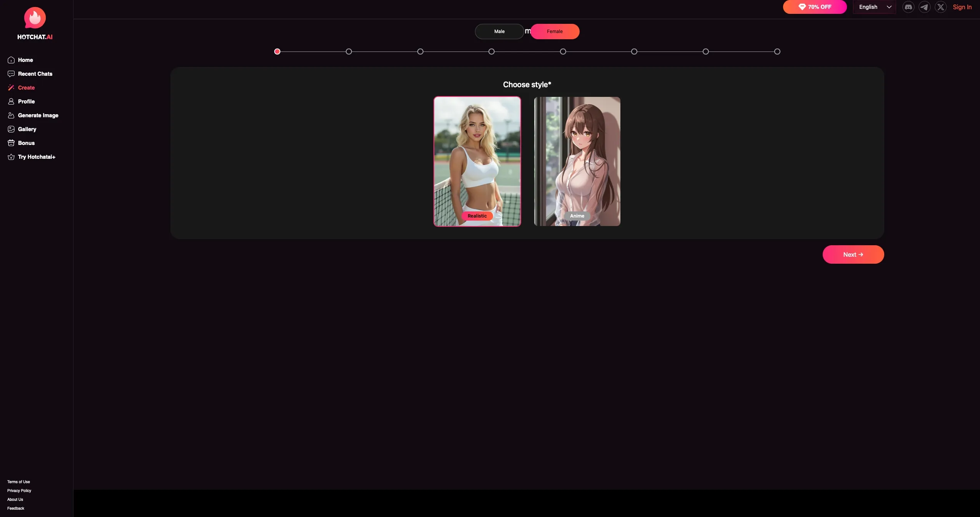Click the Recent Chats speech bubble icon

(11, 74)
